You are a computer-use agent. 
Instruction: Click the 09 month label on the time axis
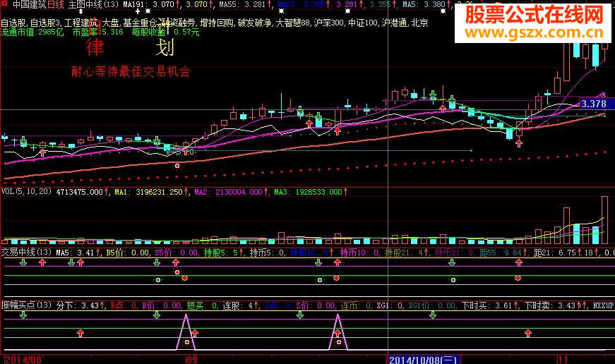192,359
